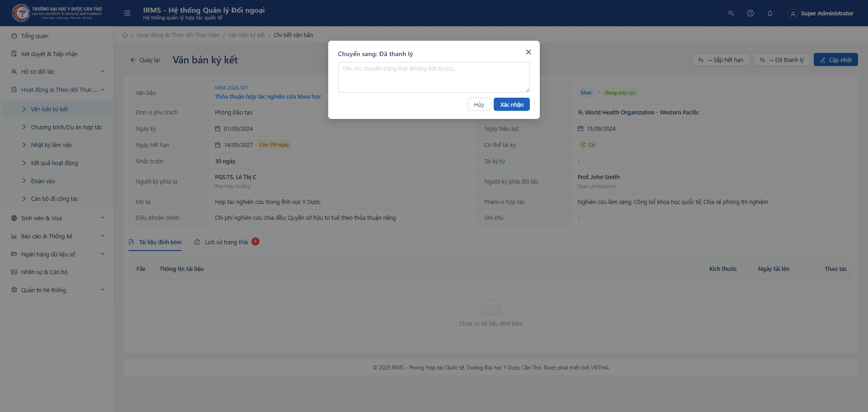Click the Super Administrator user avatar icon

[x=793, y=14]
